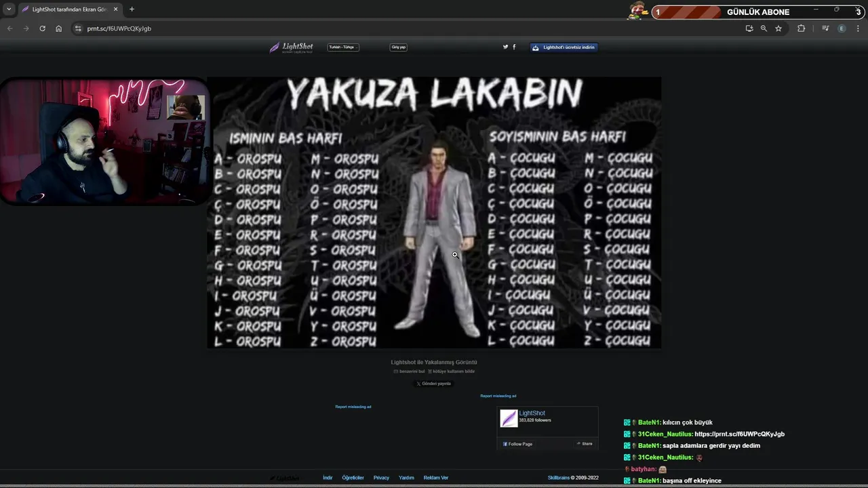Expand the Turkish - Türkçe language dropdown
The height and width of the screenshot is (488, 868).
coord(343,47)
